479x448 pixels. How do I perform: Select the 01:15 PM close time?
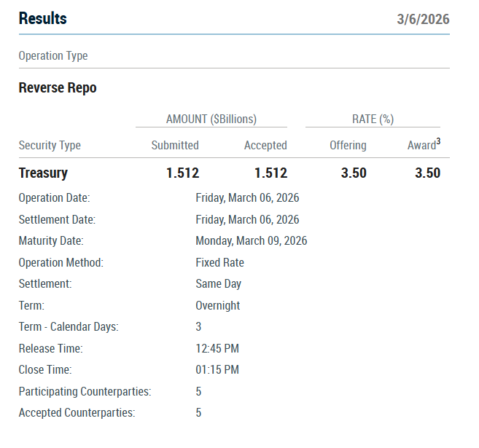pos(217,370)
